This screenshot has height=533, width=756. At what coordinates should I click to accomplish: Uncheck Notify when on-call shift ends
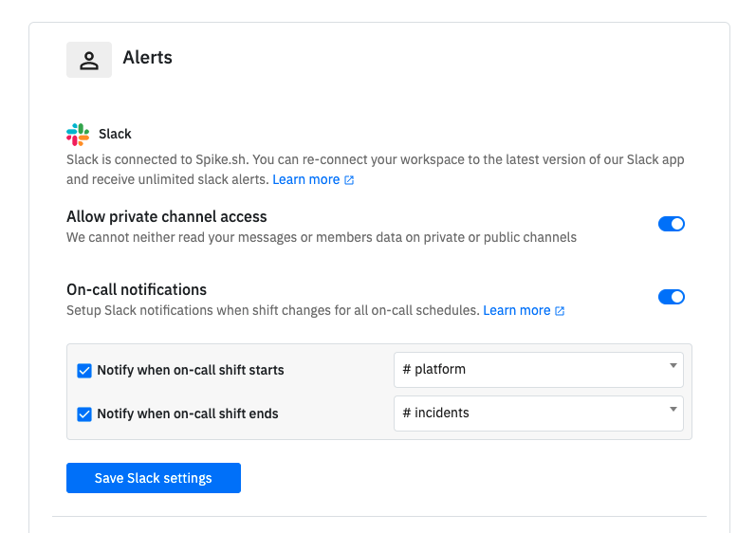click(x=84, y=414)
